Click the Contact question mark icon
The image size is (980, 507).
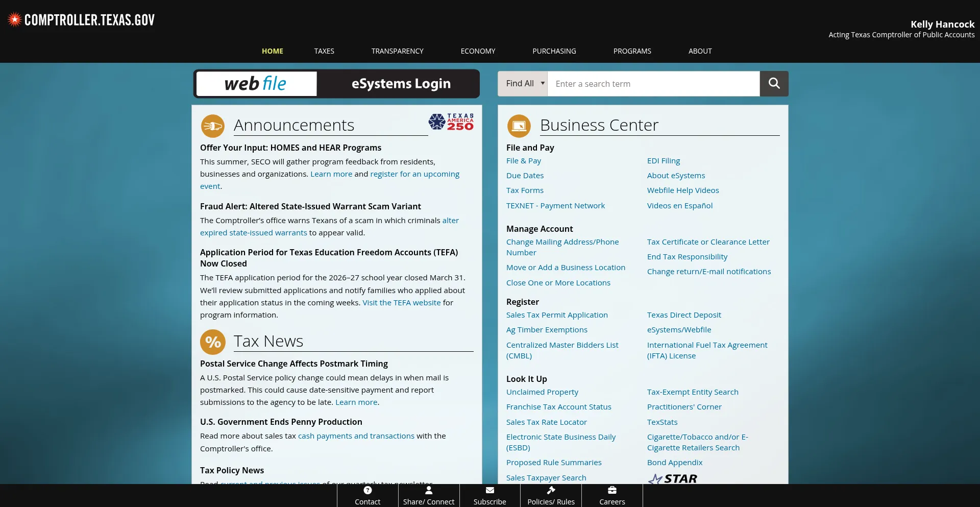[x=367, y=490]
